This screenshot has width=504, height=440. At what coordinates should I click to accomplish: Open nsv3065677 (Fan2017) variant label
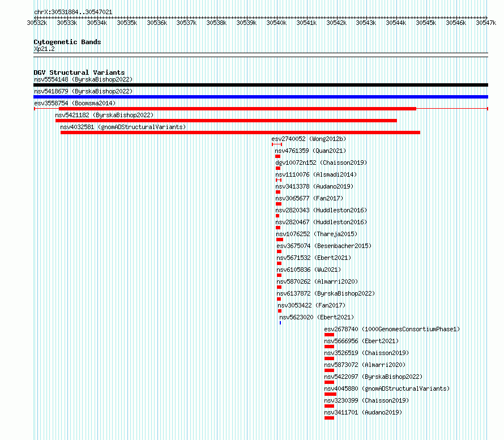tap(309, 198)
